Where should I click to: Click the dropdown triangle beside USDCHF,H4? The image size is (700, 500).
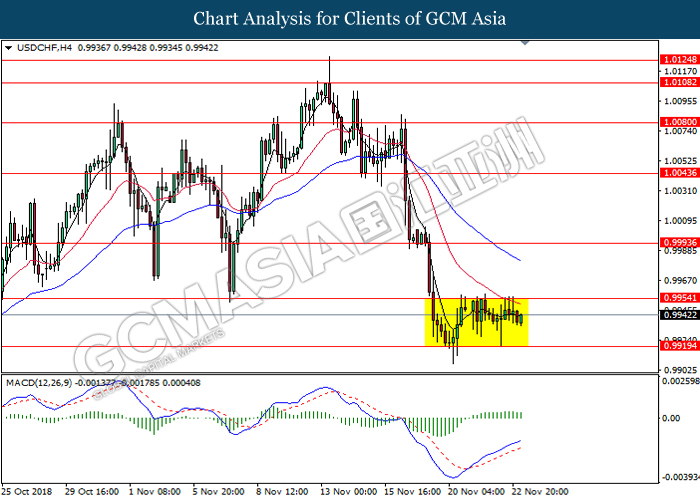tap(8, 48)
